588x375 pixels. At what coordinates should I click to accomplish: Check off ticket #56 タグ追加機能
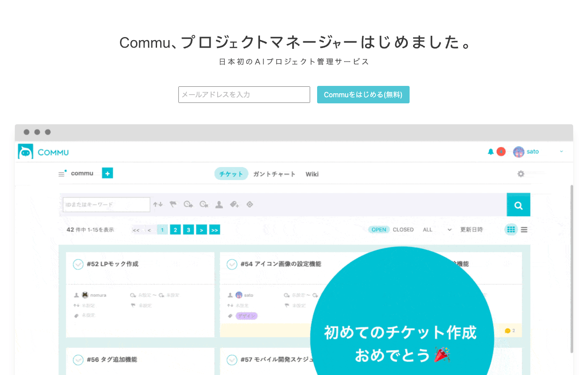pyautogui.click(x=78, y=360)
